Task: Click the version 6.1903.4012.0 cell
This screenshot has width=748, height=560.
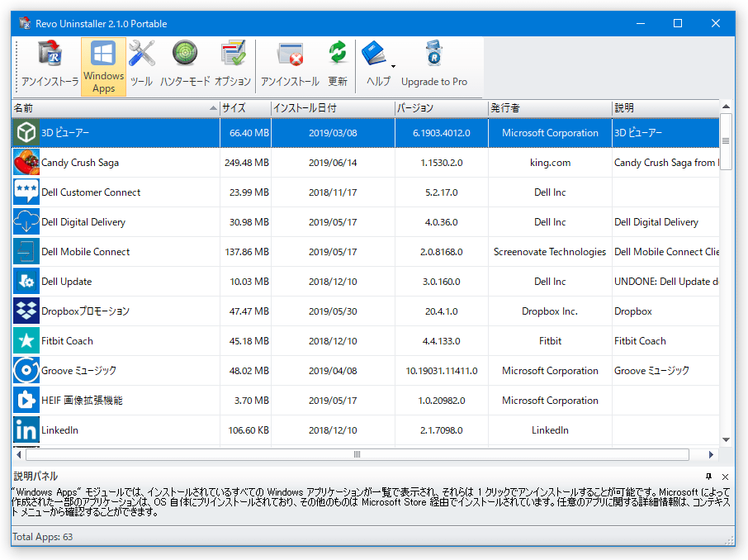Action: pos(442,133)
